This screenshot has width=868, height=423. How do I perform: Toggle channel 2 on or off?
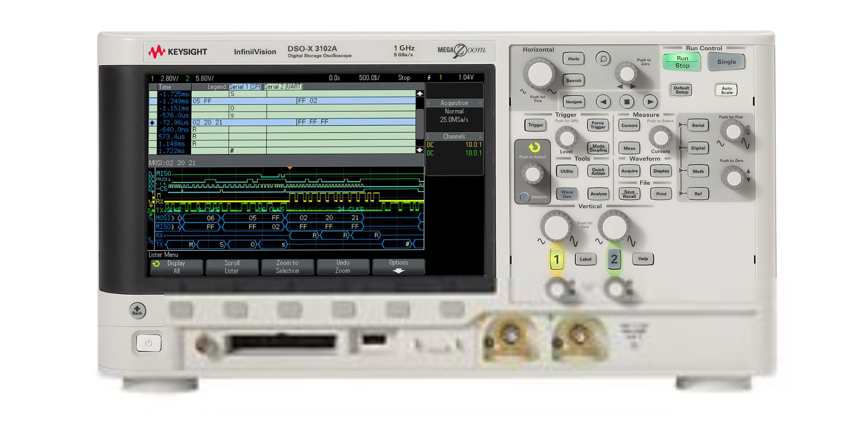tap(613, 259)
